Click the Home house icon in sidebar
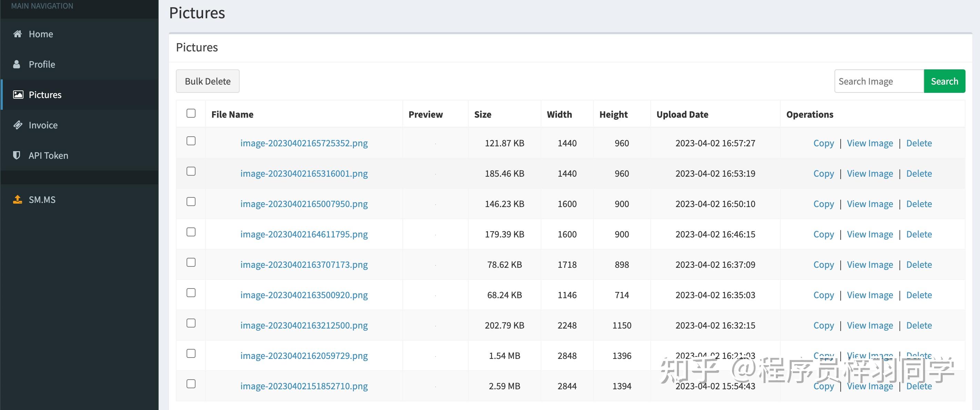 [18, 34]
